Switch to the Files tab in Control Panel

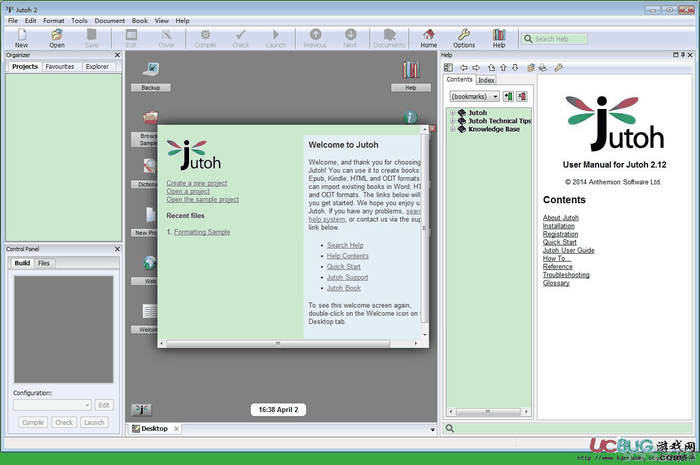[x=44, y=263]
